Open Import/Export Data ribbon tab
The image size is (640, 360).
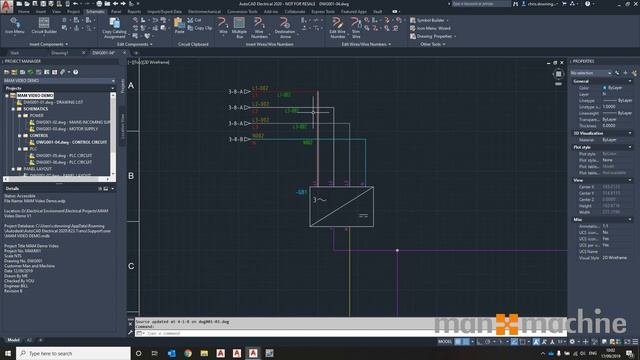point(164,11)
